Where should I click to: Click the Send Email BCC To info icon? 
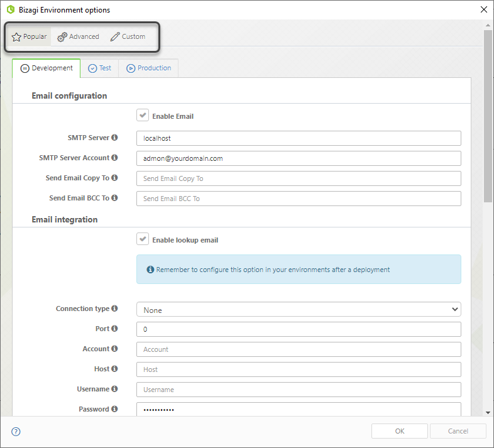point(114,198)
